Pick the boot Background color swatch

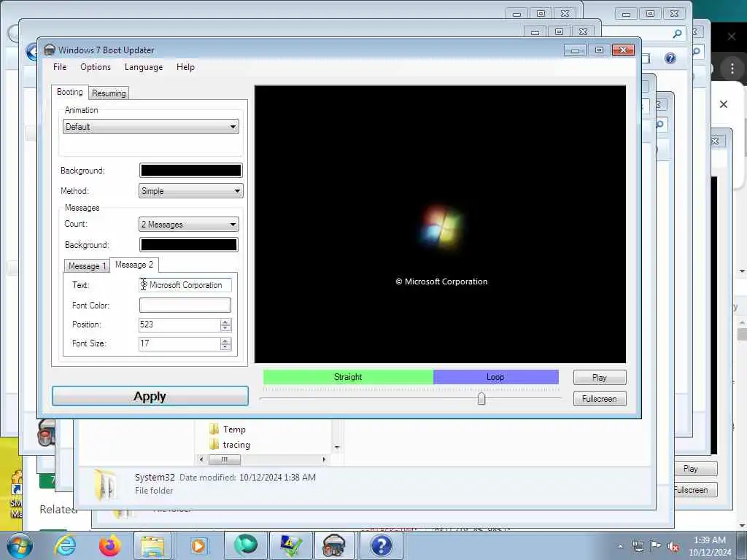click(x=190, y=171)
